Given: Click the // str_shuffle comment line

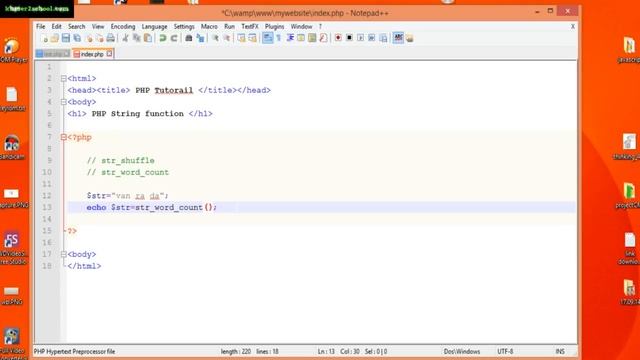Looking at the screenshot, I should pyautogui.click(x=120, y=160).
